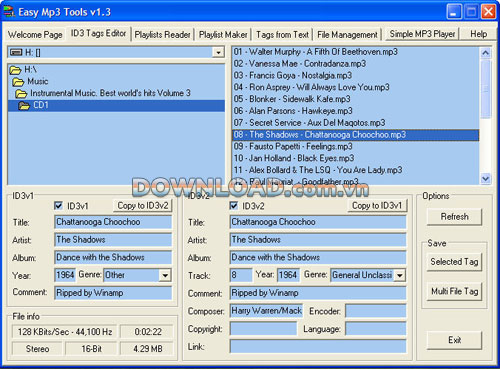This screenshot has width=500, height=369.
Task: Open the Tags from Text tab
Action: [282, 34]
